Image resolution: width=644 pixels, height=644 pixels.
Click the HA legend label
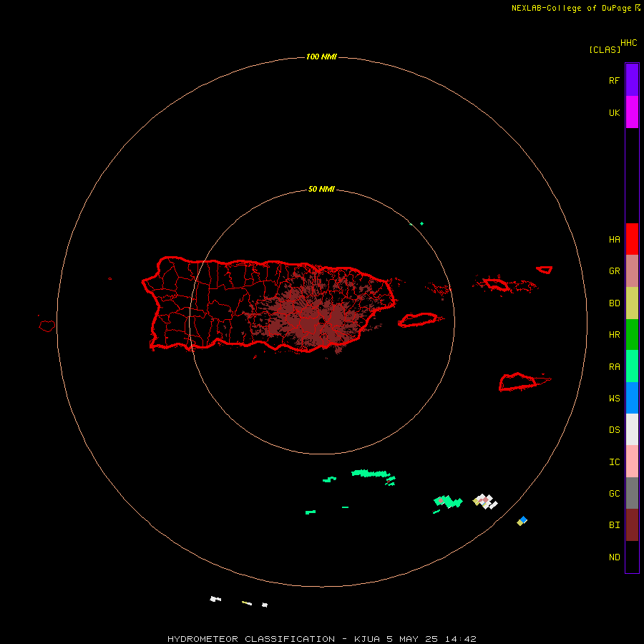(x=614, y=239)
